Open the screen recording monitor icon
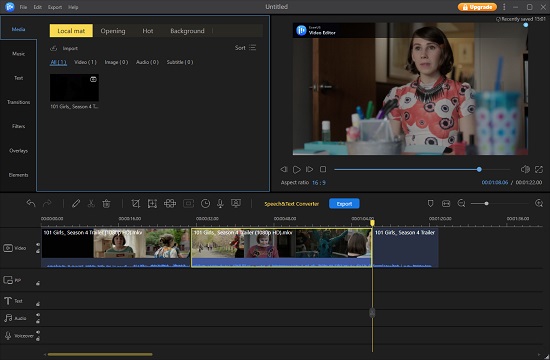Viewport: 550px width, 360px height. click(236, 203)
